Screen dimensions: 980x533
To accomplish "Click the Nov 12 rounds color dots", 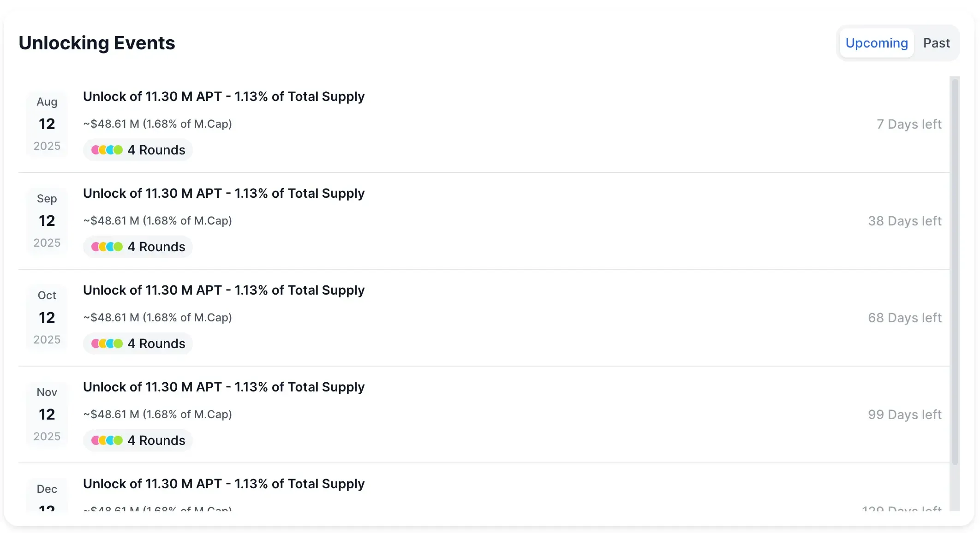I will (107, 440).
